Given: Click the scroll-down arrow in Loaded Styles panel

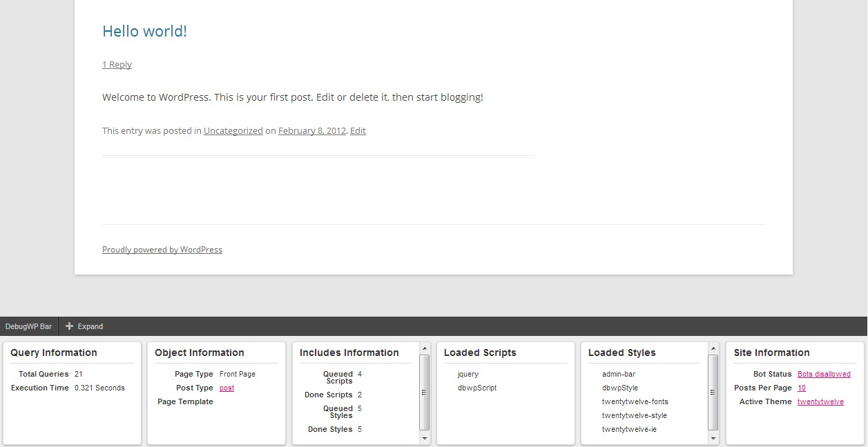Looking at the screenshot, I should [x=711, y=437].
